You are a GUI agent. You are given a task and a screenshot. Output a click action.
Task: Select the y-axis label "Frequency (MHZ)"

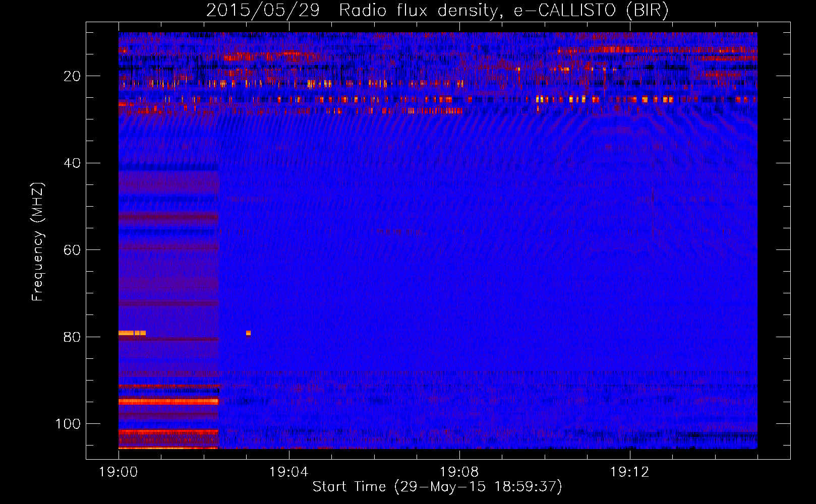click(x=37, y=242)
